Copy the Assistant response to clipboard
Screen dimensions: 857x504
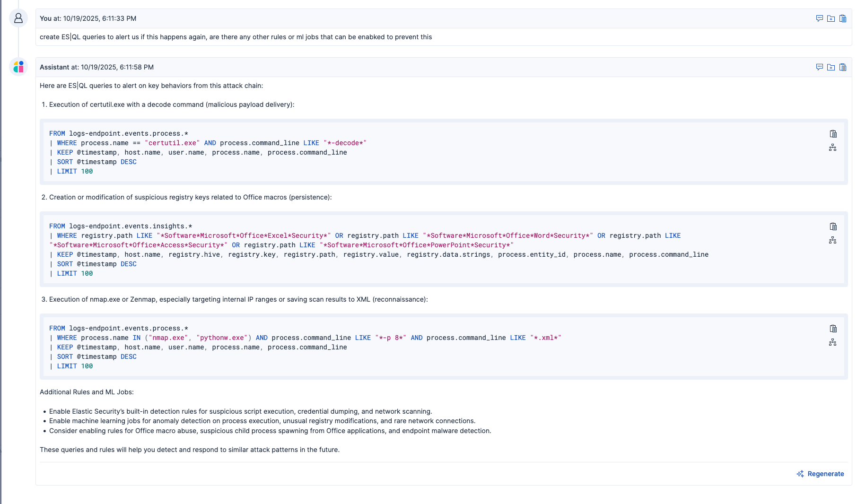[843, 67]
